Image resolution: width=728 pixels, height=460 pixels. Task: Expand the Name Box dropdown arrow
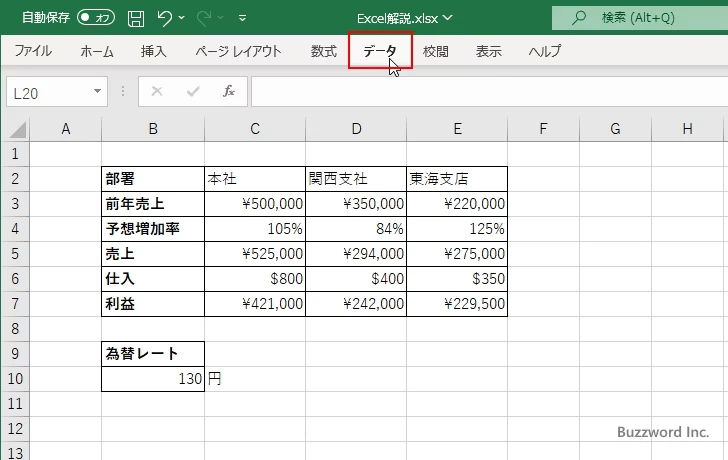pyautogui.click(x=98, y=91)
